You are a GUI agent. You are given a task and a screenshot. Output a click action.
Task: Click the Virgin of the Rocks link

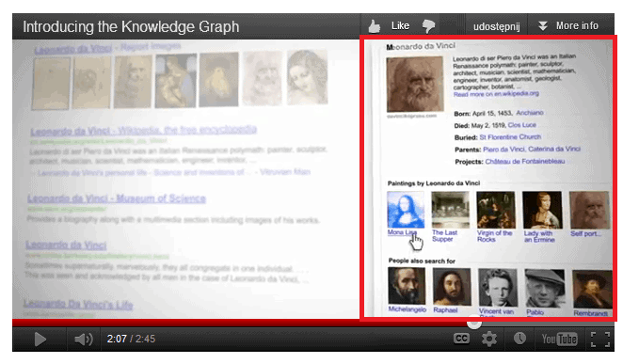pos(494,236)
